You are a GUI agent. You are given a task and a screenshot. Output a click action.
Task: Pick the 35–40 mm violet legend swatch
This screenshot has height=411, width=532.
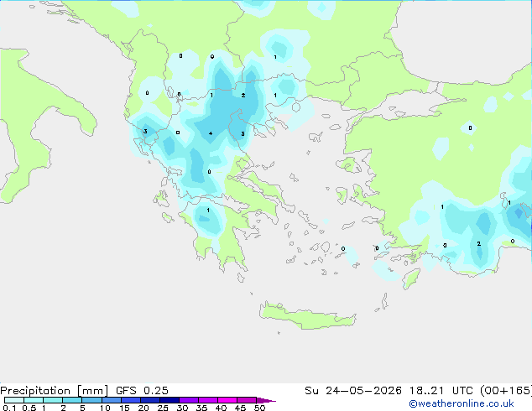click(x=208, y=400)
